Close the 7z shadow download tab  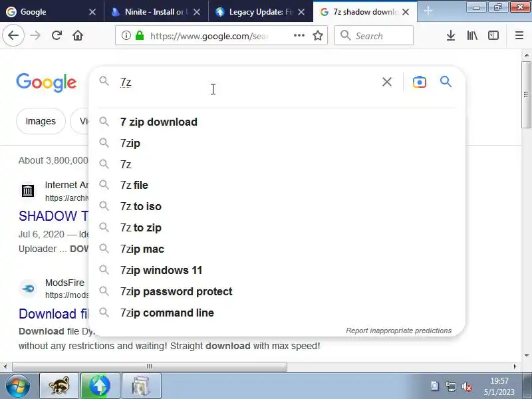point(406,12)
